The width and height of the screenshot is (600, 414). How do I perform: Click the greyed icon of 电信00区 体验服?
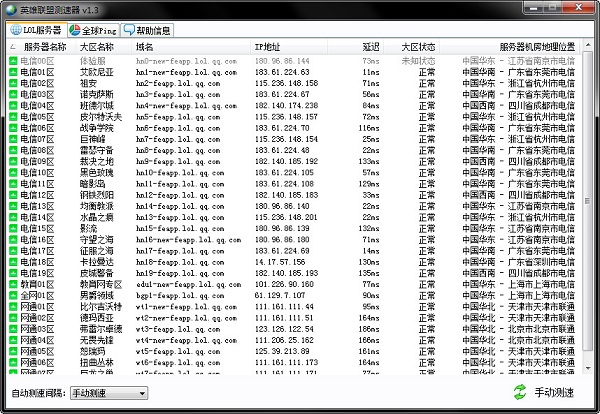click(14, 62)
